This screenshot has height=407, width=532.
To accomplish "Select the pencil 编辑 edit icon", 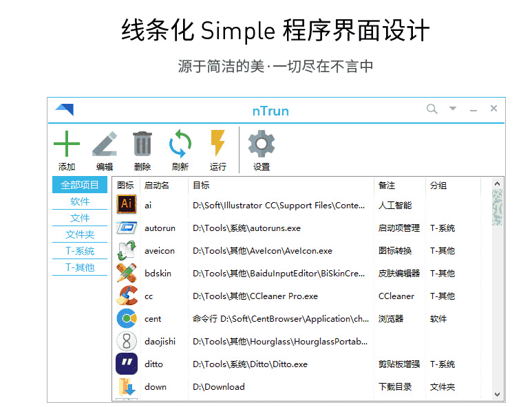I will coord(105,144).
